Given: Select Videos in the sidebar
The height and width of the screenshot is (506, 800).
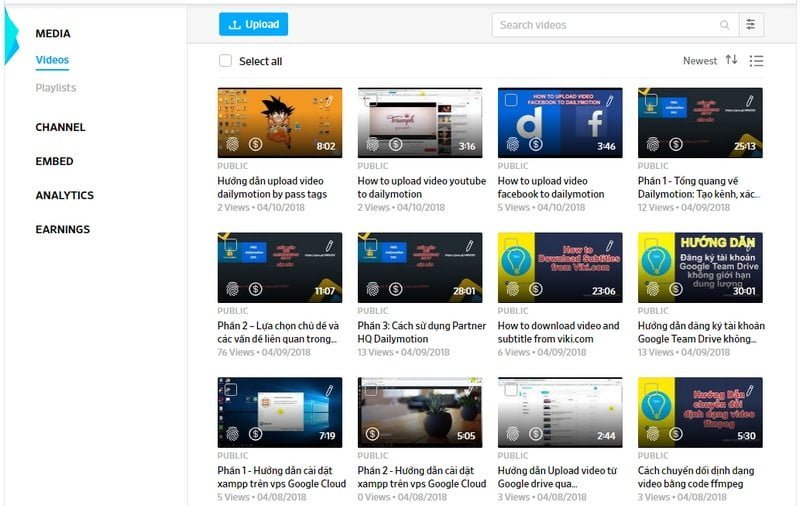Looking at the screenshot, I should click(52, 60).
